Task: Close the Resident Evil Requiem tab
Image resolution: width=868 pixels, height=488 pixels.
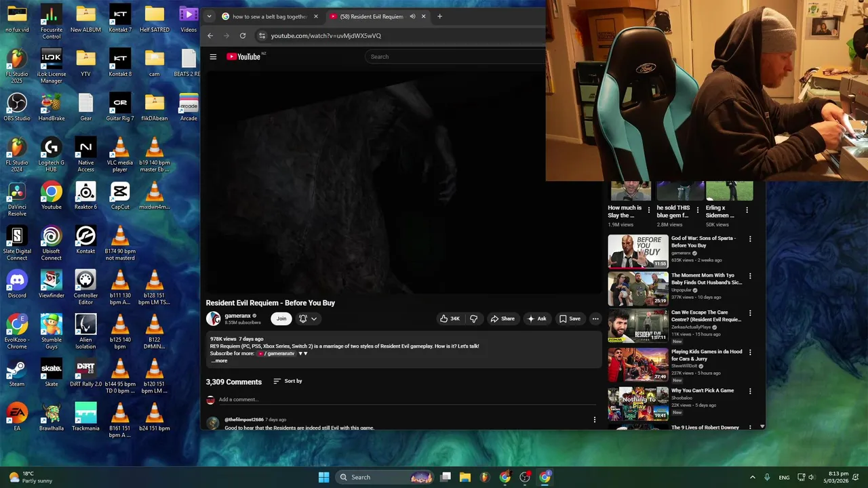Action: coord(424,16)
